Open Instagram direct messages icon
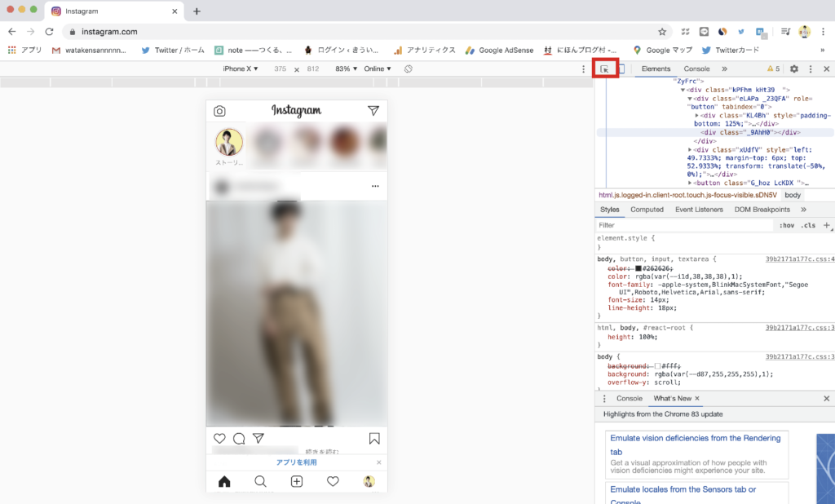The width and height of the screenshot is (835, 504). click(373, 110)
